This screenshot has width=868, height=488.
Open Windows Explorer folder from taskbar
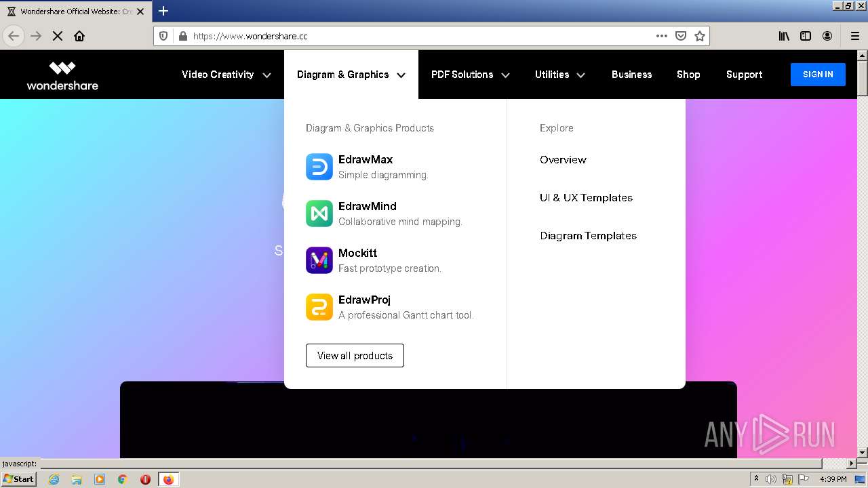click(77, 479)
